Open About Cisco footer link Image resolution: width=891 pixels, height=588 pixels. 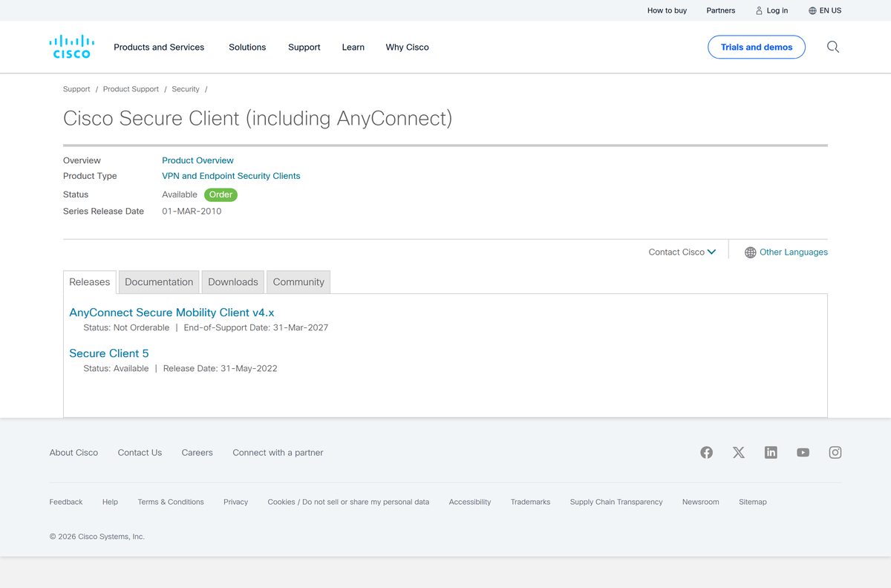tap(74, 452)
